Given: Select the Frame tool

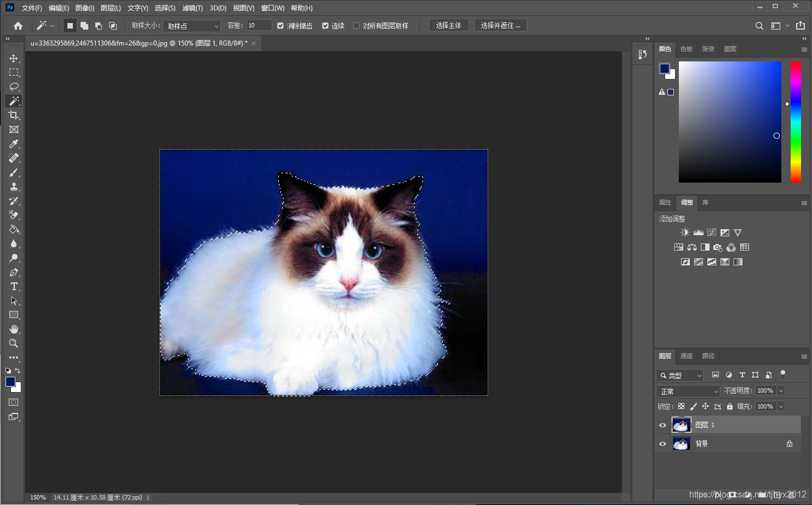Looking at the screenshot, I should pos(14,129).
